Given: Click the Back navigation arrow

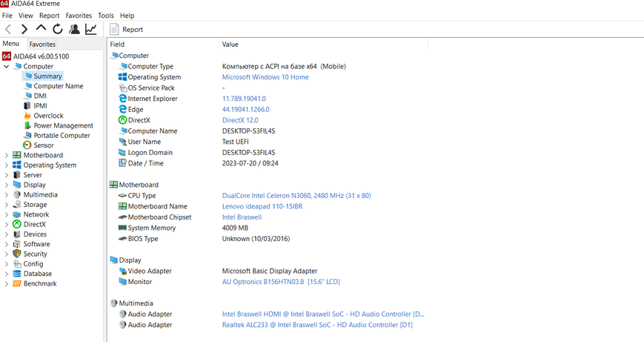Looking at the screenshot, I should click(8, 29).
